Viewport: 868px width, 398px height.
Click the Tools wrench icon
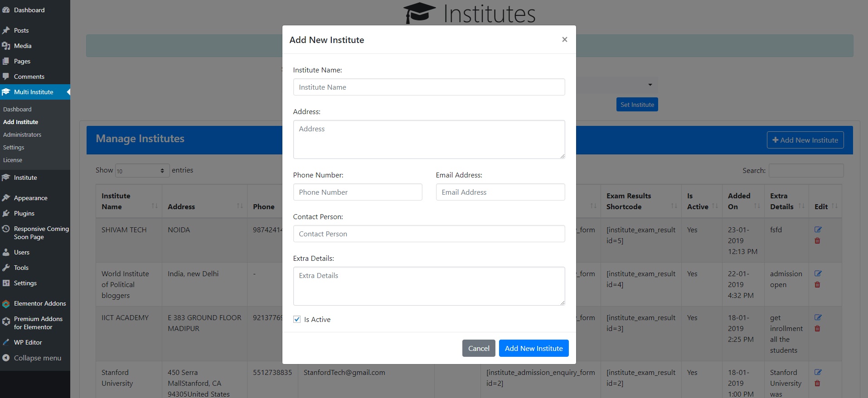coord(6,268)
